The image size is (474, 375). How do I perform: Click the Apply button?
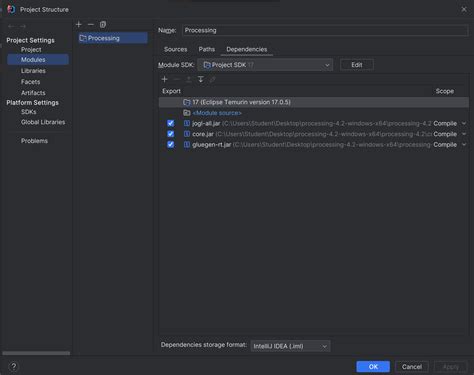[451, 367]
